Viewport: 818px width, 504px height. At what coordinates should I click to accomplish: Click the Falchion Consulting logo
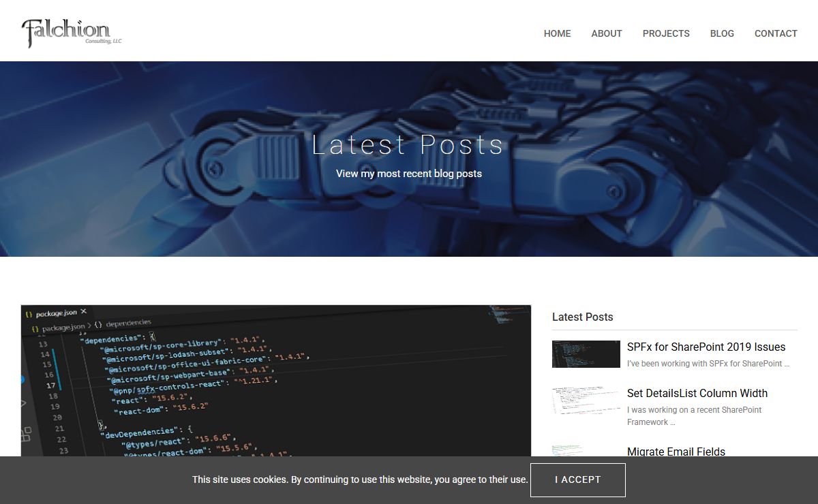[x=72, y=33]
